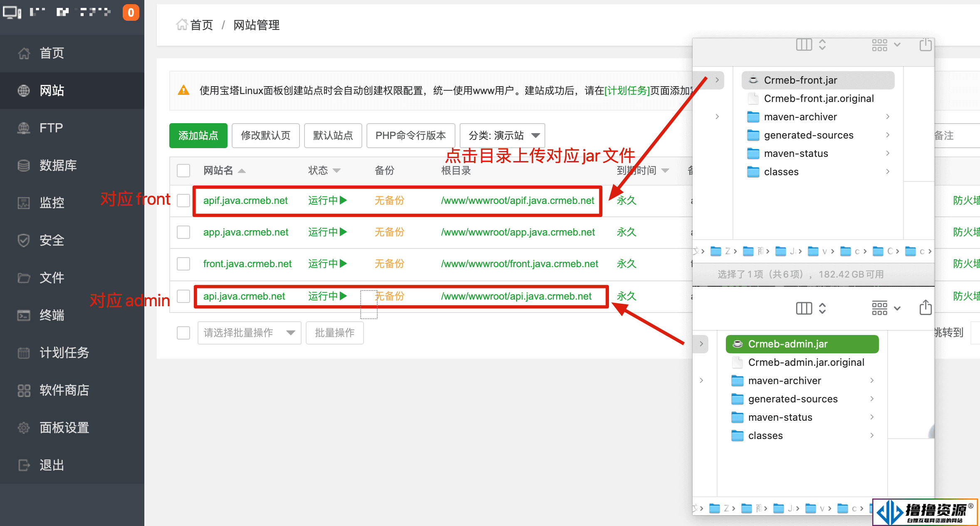Open the [计划任务] link in notice
The image size is (980, 526).
click(x=627, y=91)
